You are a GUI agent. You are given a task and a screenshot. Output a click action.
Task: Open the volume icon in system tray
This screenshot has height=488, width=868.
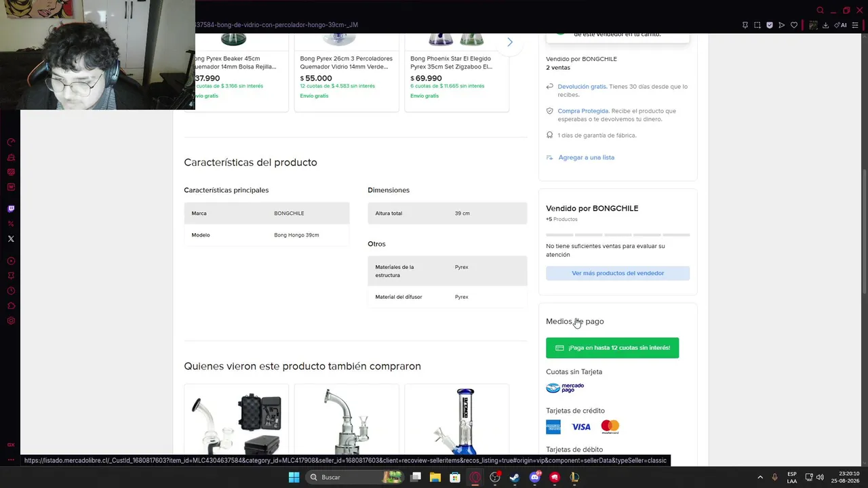click(820, 477)
